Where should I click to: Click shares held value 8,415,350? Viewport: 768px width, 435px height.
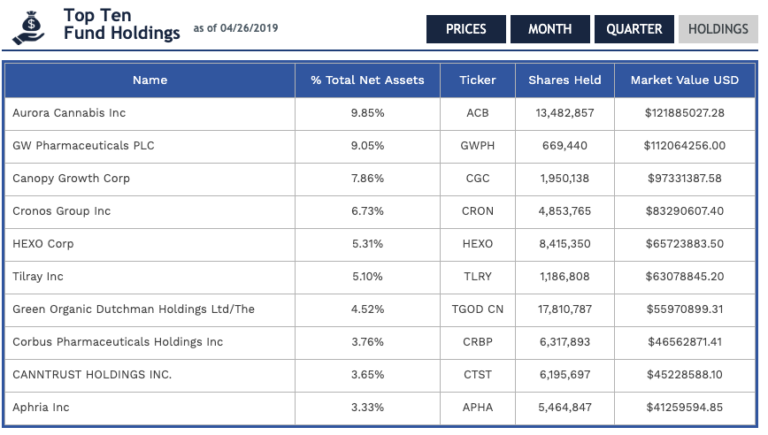(x=565, y=244)
